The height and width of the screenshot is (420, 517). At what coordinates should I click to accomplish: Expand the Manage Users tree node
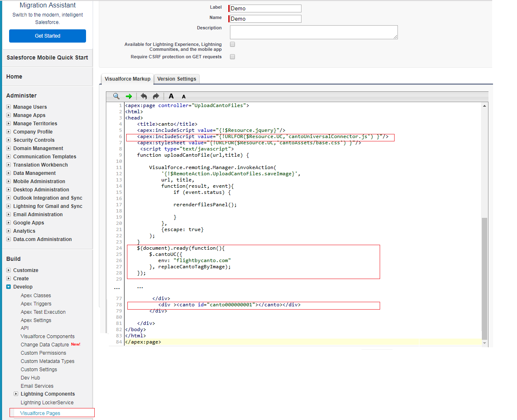pos(9,107)
